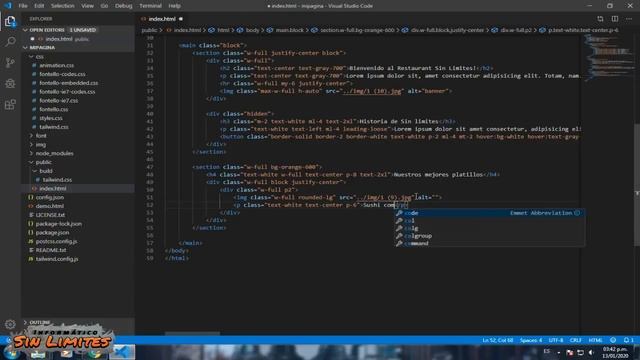Click the Emmet info icon in suggestions
The image size is (640, 360).
point(577,213)
